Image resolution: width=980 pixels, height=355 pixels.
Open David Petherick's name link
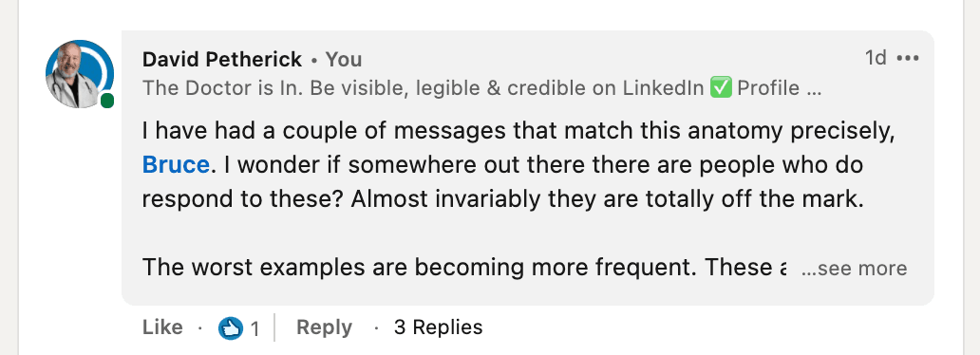222,60
